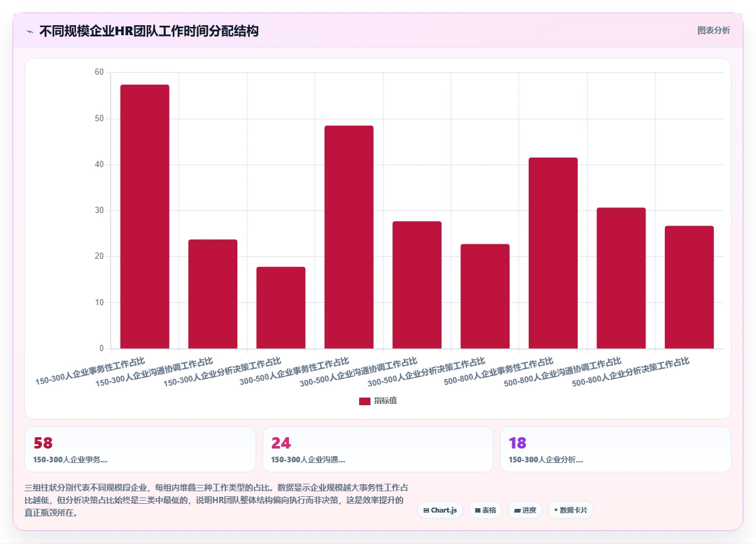The image size is (756, 544).
Task: Click the chart icon beside the title
Action: (x=30, y=31)
